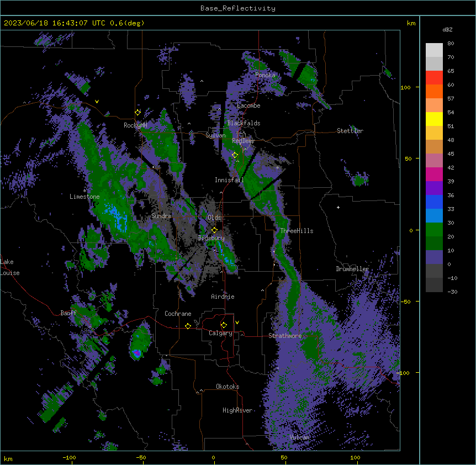476x465 pixels.
Task: Select the dark orange 60-57 dBZ swatch
Action: click(x=434, y=91)
